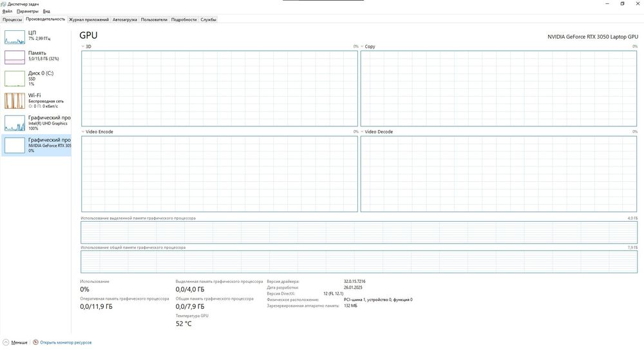This screenshot has height=350, width=644.
Task: Select the Intel(R) UHD Graphics graph thumbnail
Action: [15, 123]
